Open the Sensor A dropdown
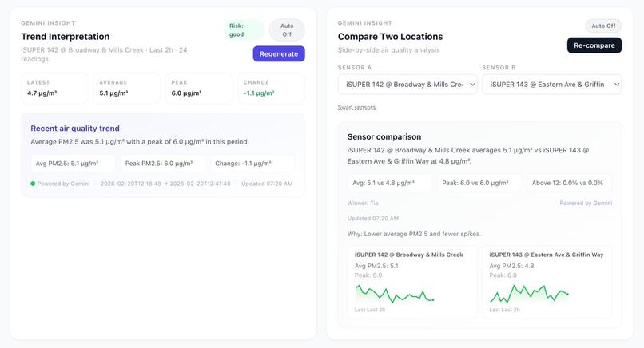Image resolution: width=644 pixels, height=348 pixels. click(407, 84)
